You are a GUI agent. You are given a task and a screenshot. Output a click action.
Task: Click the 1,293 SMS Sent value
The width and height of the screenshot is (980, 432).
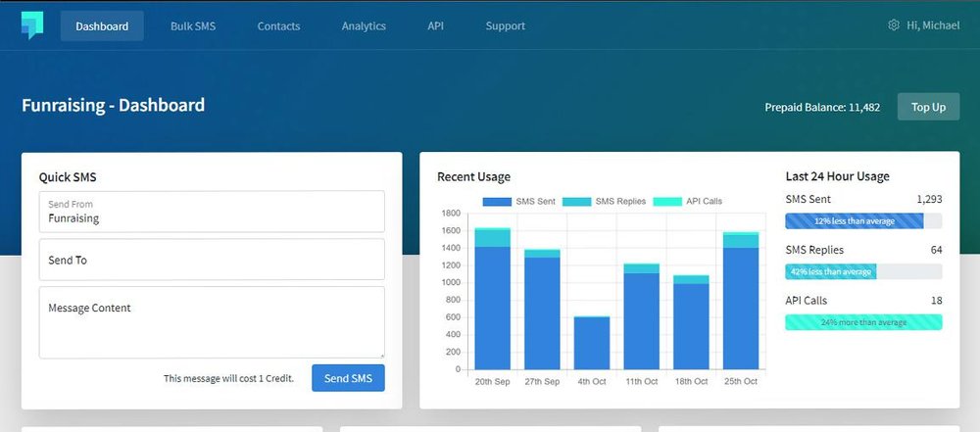(929, 200)
